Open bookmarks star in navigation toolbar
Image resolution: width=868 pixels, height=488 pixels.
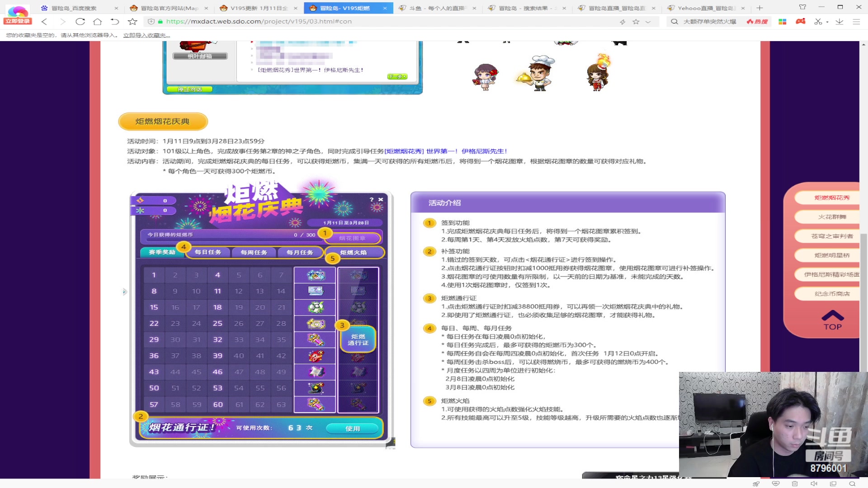(x=132, y=21)
